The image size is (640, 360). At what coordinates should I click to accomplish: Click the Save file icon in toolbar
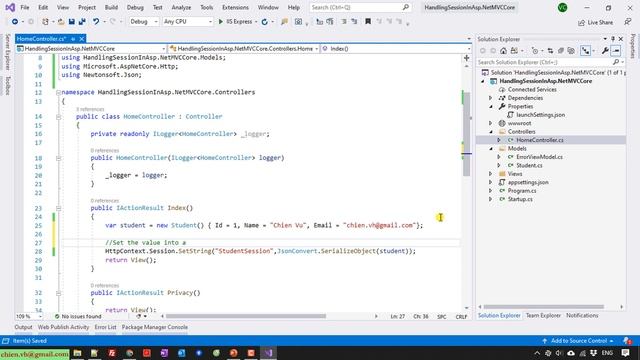[72, 22]
